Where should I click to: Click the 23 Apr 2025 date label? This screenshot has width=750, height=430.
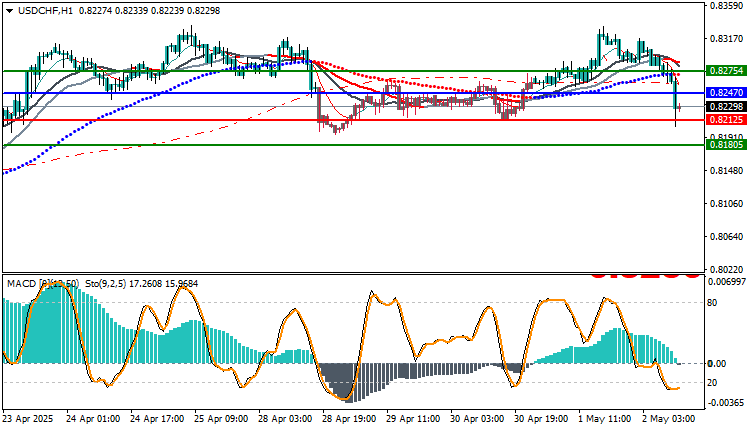[29, 419]
